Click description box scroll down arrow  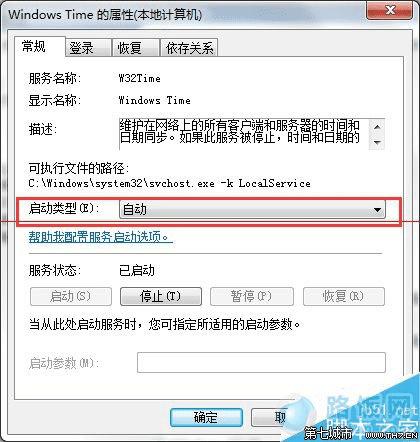point(377,143)
